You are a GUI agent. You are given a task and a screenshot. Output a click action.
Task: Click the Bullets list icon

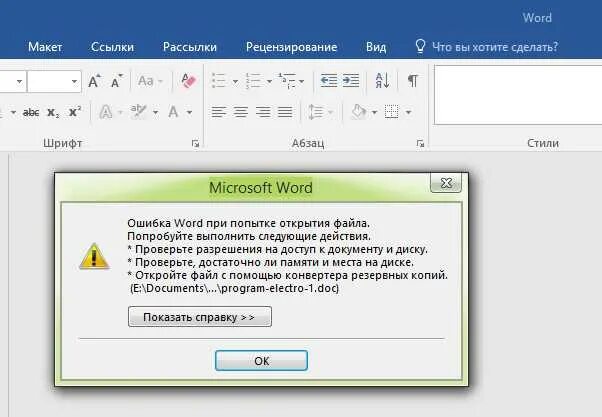pyautogui.click(x=219, y=81)
